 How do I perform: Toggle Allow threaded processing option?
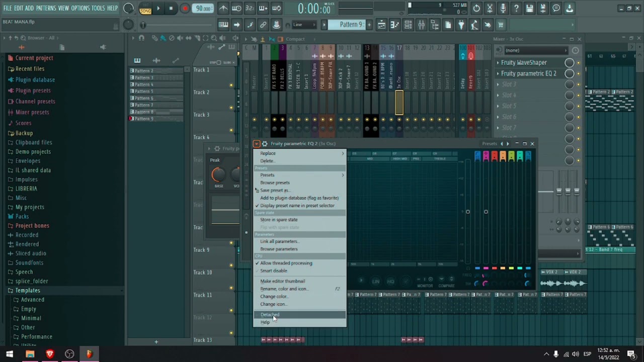click(299, 263)
